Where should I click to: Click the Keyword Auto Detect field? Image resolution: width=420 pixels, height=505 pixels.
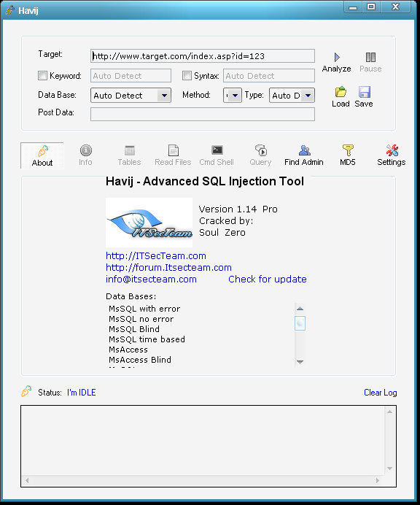pos(131,76)
